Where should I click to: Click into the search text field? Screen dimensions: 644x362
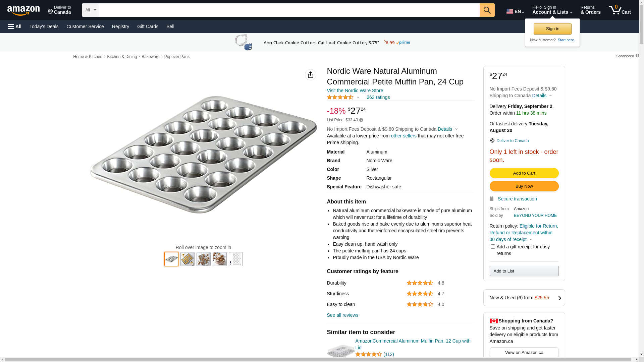point(289,10)
